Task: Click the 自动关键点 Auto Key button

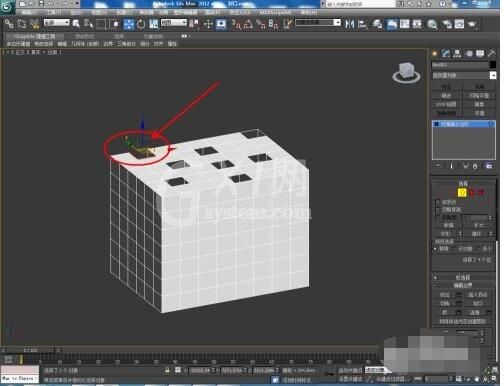Action: click(350, 370)
